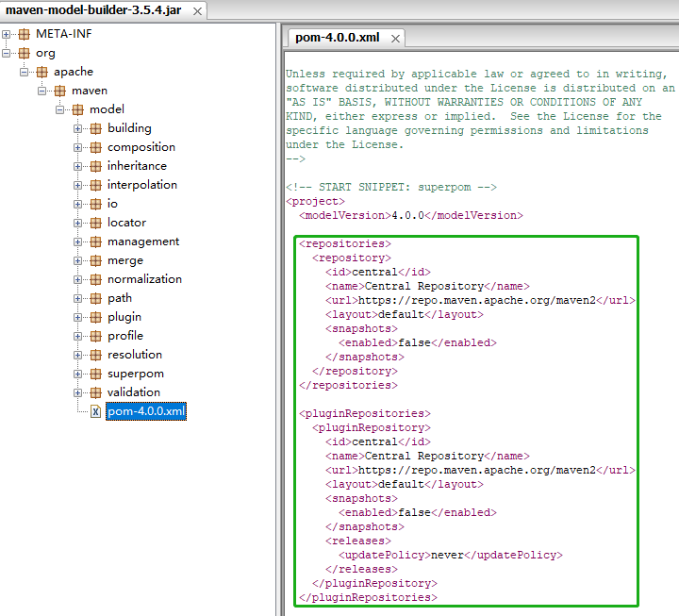Expand the management package node
The width and height of the screenshot is (679, 616).
point(78,241)
